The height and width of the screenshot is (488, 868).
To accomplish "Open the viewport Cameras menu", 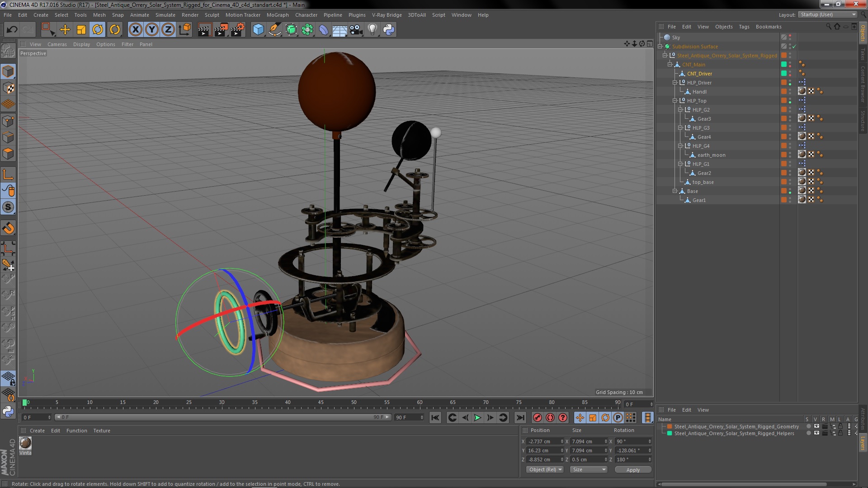I will tap(57, 44).
